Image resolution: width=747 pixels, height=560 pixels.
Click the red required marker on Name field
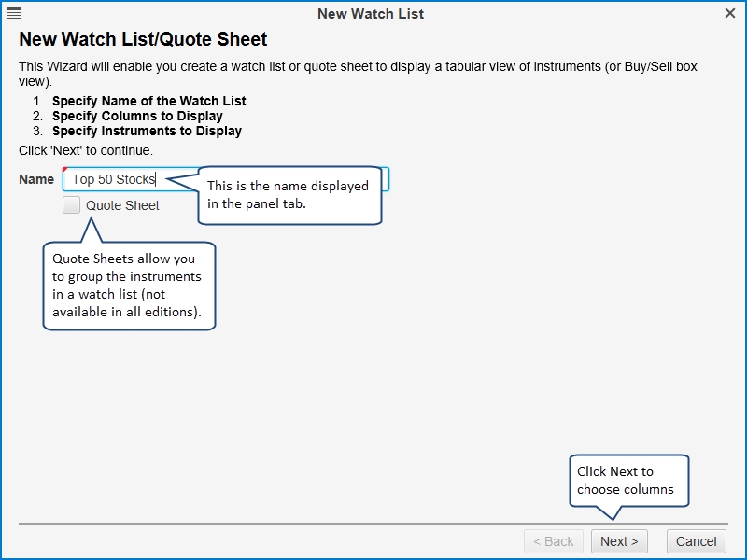coord(65,170)
